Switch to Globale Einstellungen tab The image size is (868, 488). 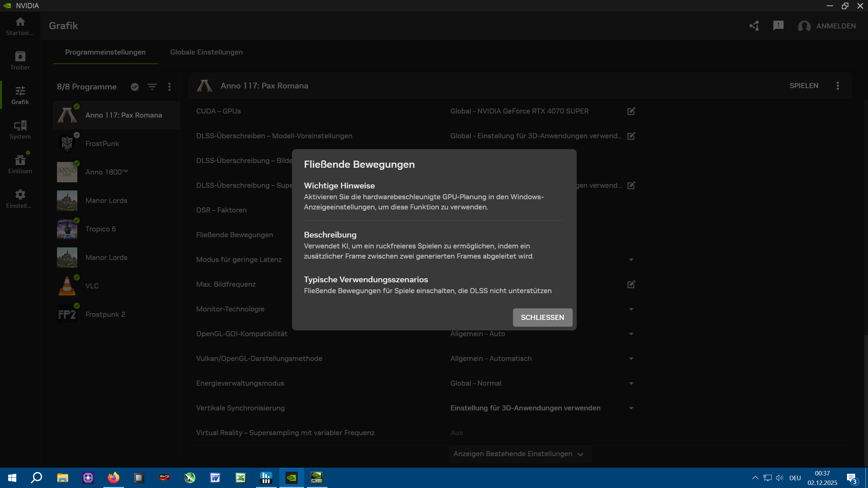pyautogui.click(x=206, y=52)
